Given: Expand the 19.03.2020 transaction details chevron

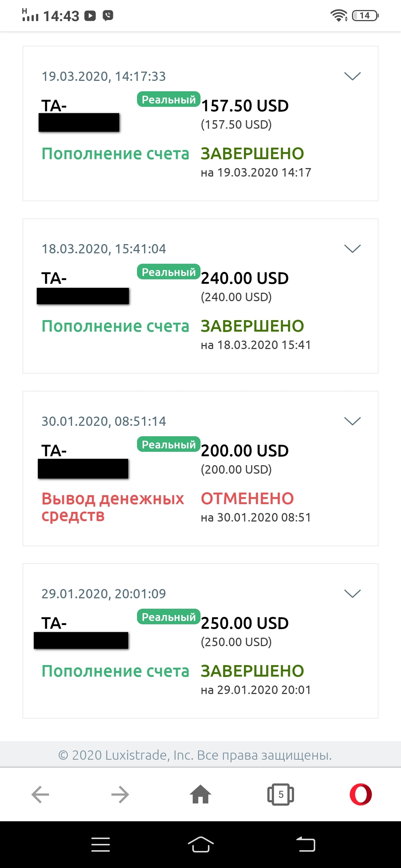Looking at the screenshot, I should pyautogui.click(x=352, y=76).
